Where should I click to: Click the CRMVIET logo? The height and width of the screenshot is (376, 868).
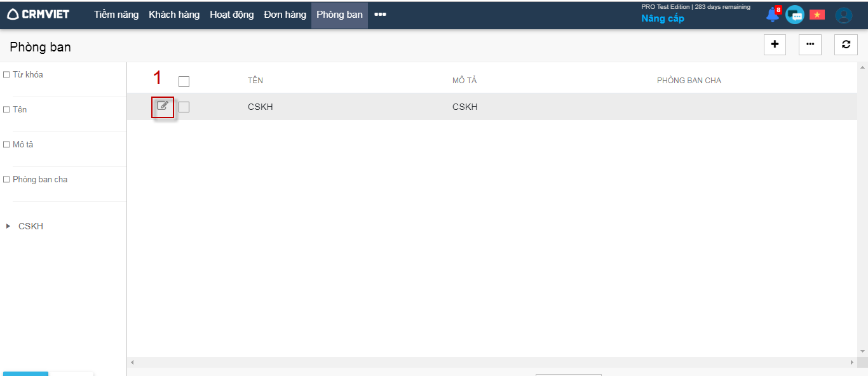[38, 15]
